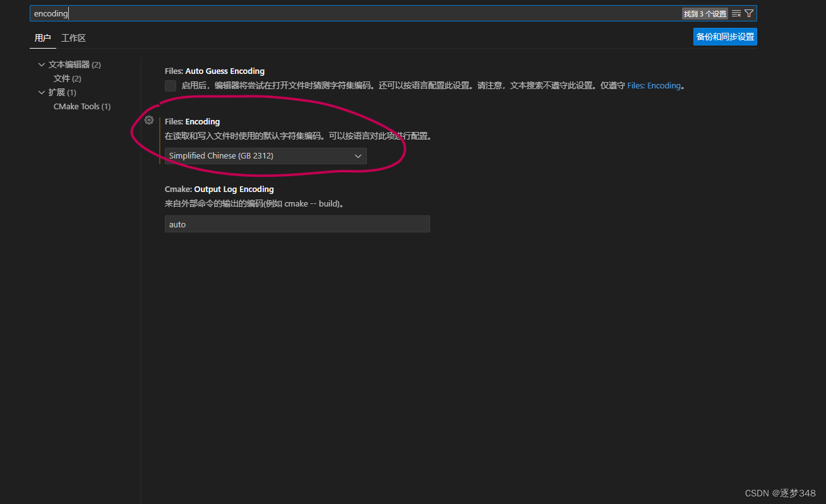The image size is (826, 504).
Task: Edit the Output Log Encoding auto field
Action: [297, 224]
